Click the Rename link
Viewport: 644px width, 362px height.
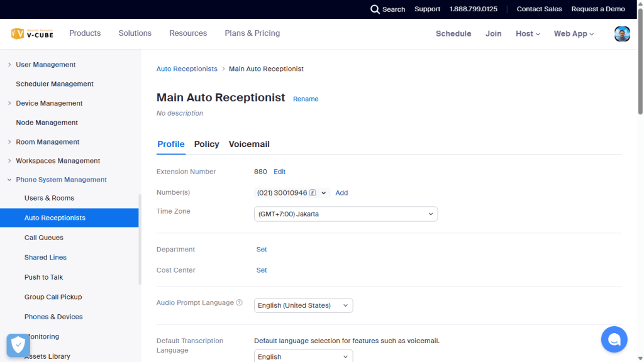pyautogui.click(x=306, y=99)
